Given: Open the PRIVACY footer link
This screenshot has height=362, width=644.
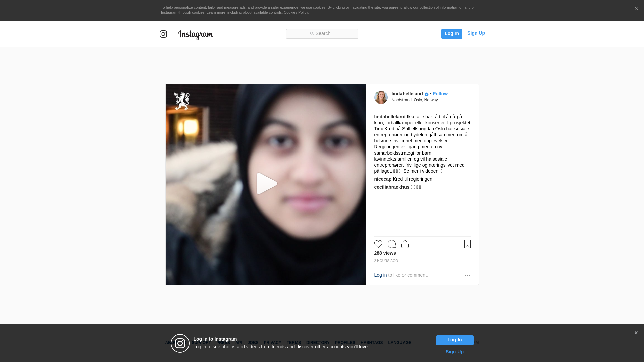Looking at the screenshot, I should 272,343.
